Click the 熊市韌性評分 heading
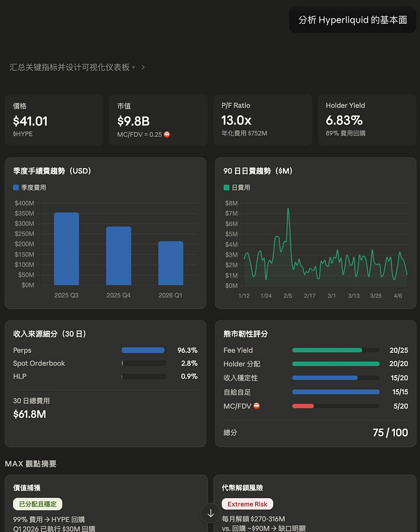This screenshot has width=420, height=532. [x=246, y=334]
